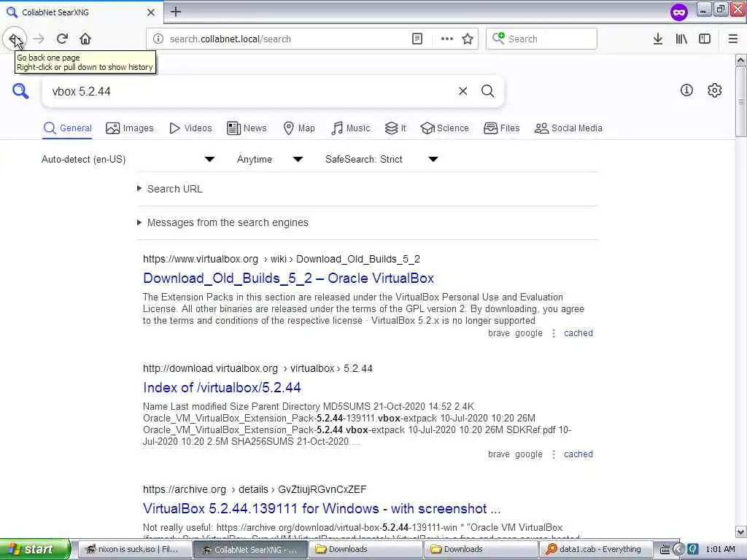Open cached link for Download_Old_Builds result
Viewport: 747px width, 560px height.
coord(578,333)
